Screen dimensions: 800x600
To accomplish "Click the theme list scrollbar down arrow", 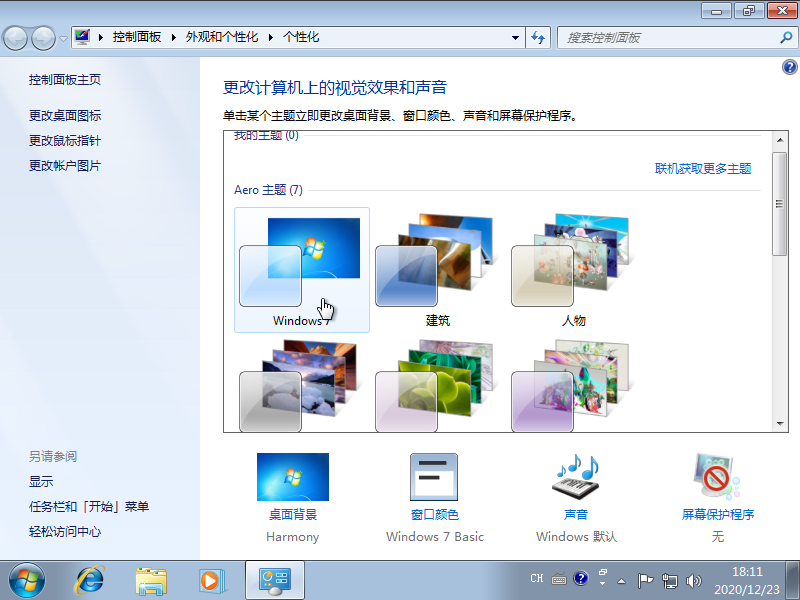I will [x=779, y=424].
